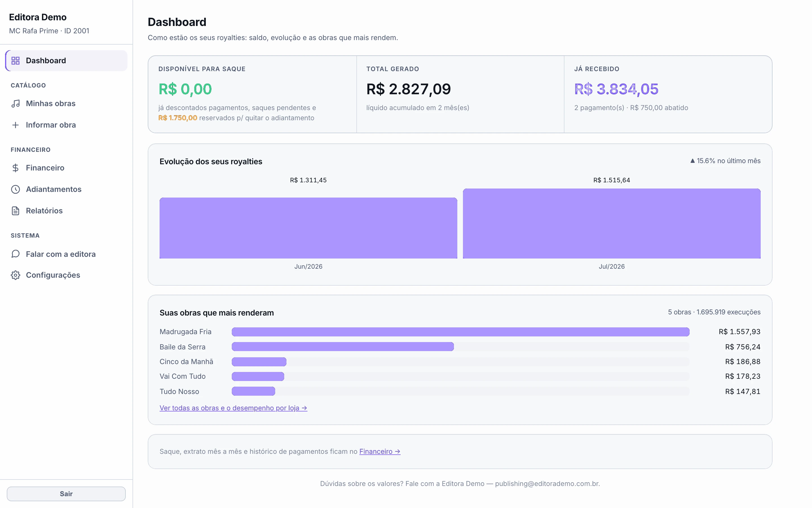Screen dimensions: 812x508
Task: Click the orange 'R$ 1.750,00' reserved amount
Action: (178, 118)
